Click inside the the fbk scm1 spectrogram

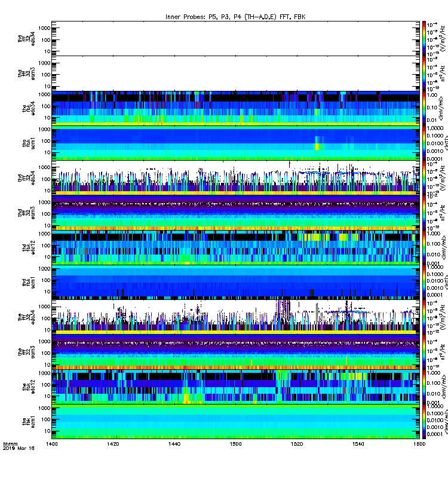[x=235, y=422]
